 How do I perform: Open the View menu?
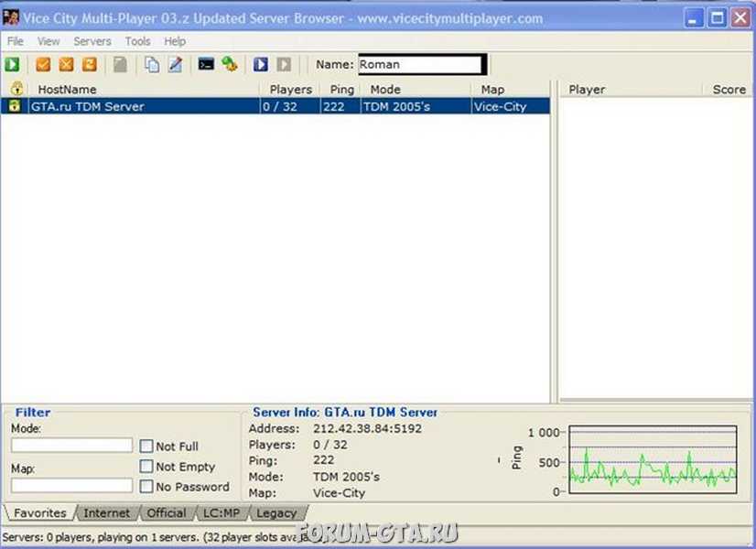pyautogui.click(x=49, y=41)
